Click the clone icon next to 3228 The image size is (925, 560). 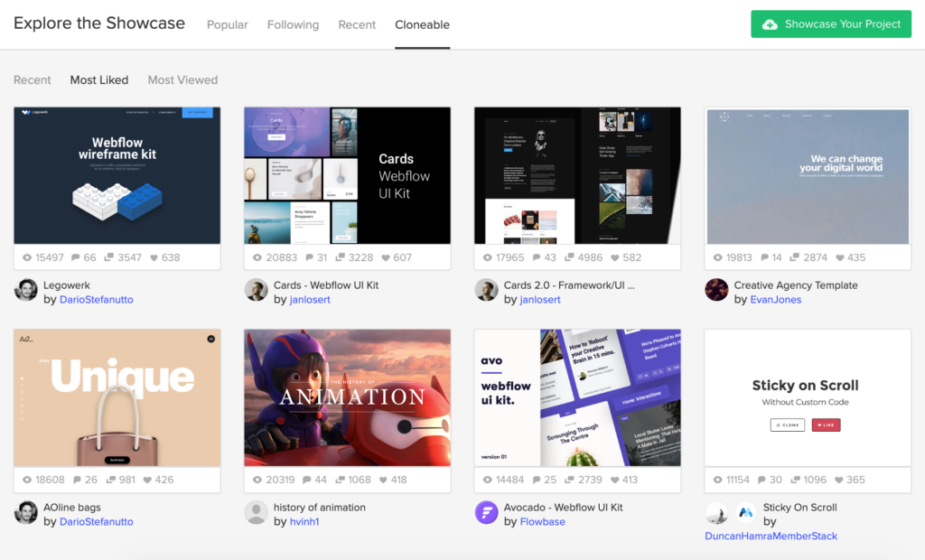[x=340, y=257]
